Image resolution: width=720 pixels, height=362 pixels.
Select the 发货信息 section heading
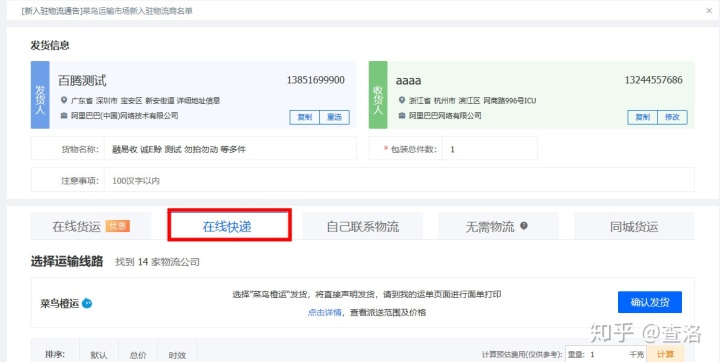pyautogui.click(x=50, y=45)
